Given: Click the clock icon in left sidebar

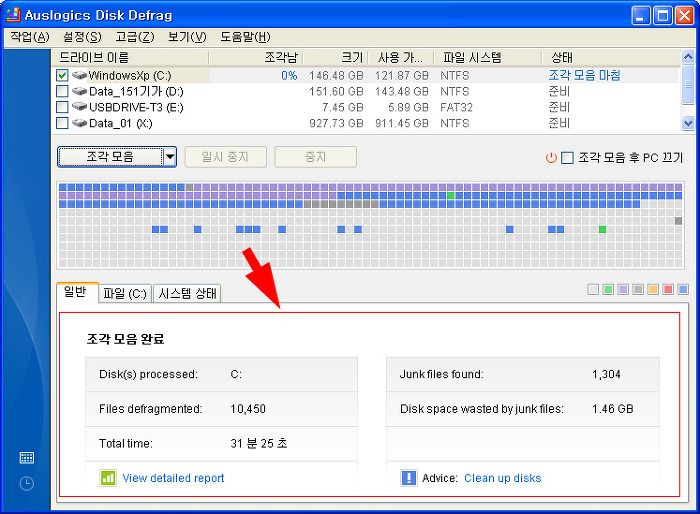Looking at the screenshot, I should point(27,484).
